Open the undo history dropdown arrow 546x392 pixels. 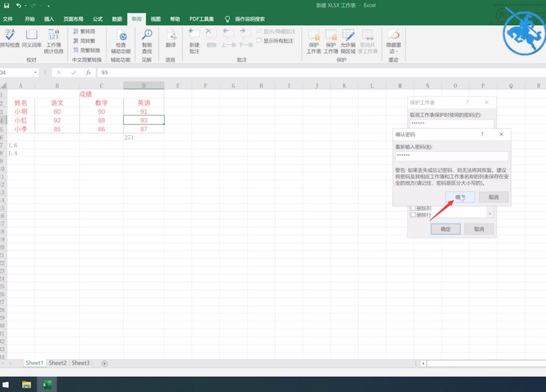(26, 6)
